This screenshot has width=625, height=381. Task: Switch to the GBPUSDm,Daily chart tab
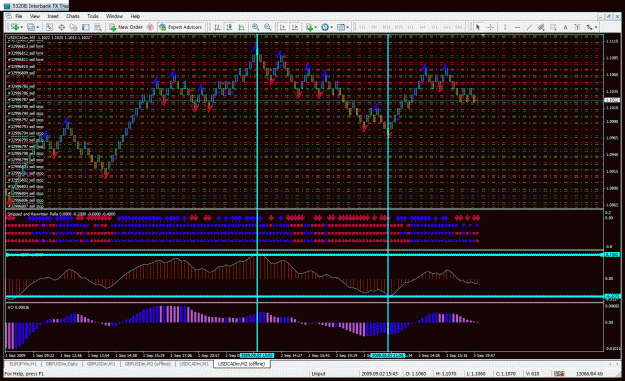pyautogui.click(x=61, y=364)
